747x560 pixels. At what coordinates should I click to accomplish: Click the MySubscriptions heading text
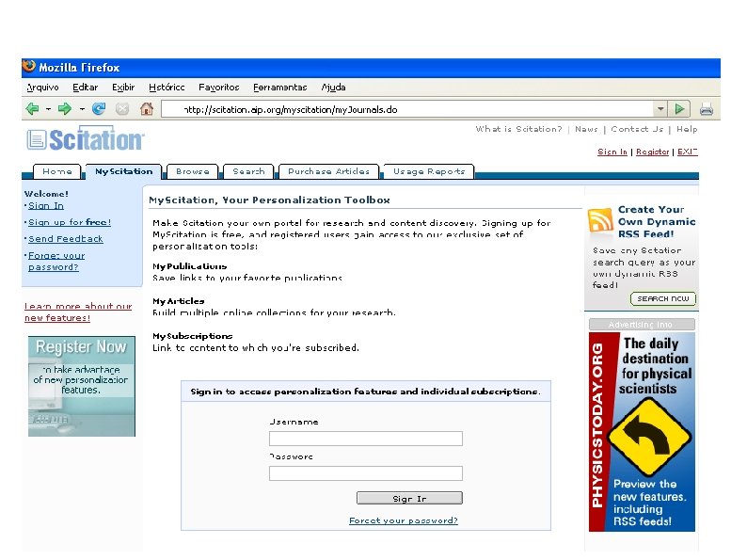(x=193, y=335)
